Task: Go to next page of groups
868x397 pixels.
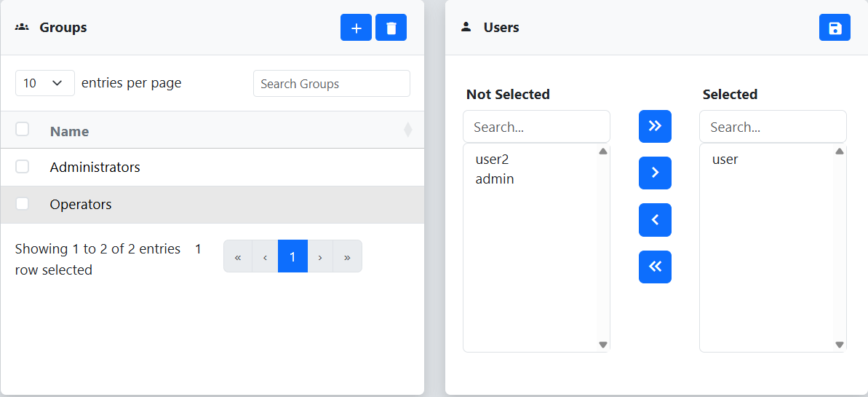Action: point(320,256)
